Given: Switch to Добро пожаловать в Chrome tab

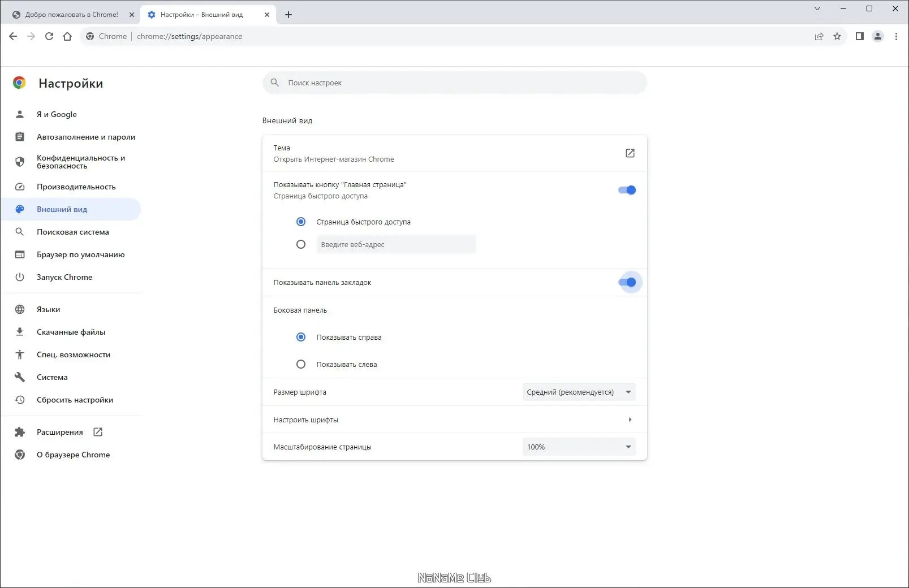Looking at the screenshot, I should (71, 15).
